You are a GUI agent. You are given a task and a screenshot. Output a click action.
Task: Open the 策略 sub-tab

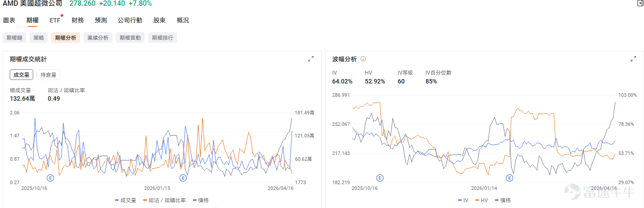[x=39, y=38]
